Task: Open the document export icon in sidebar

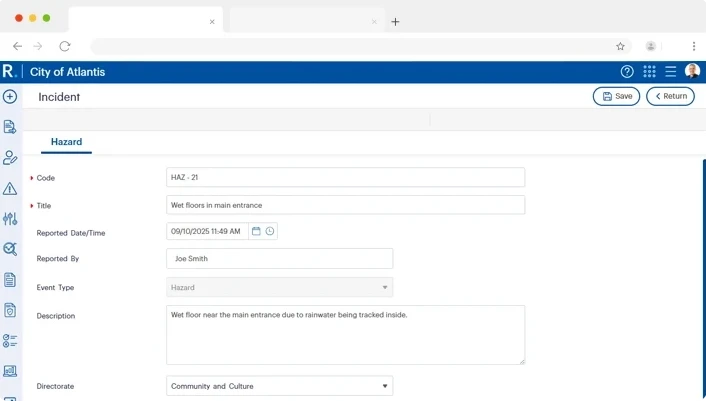Action: point(10,127)
